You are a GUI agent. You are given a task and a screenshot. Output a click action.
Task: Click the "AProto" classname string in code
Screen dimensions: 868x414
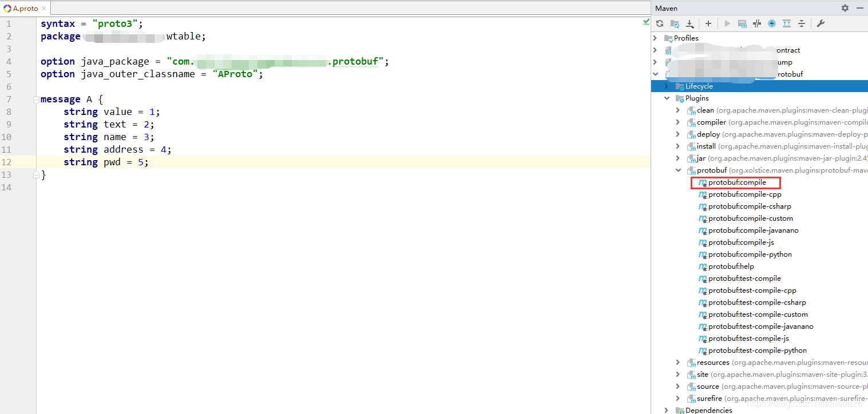[235, 74]
